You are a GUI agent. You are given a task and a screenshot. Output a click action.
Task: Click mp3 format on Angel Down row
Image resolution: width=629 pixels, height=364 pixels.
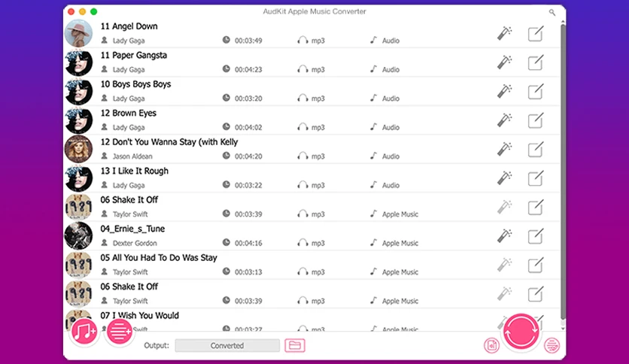[318, 41]
